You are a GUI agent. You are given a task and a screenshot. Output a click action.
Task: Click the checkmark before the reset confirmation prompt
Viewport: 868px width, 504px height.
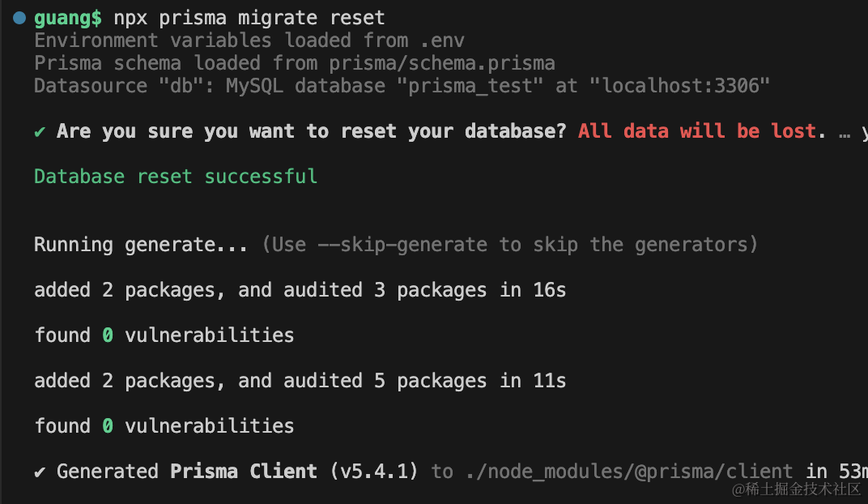pos(40,131)
